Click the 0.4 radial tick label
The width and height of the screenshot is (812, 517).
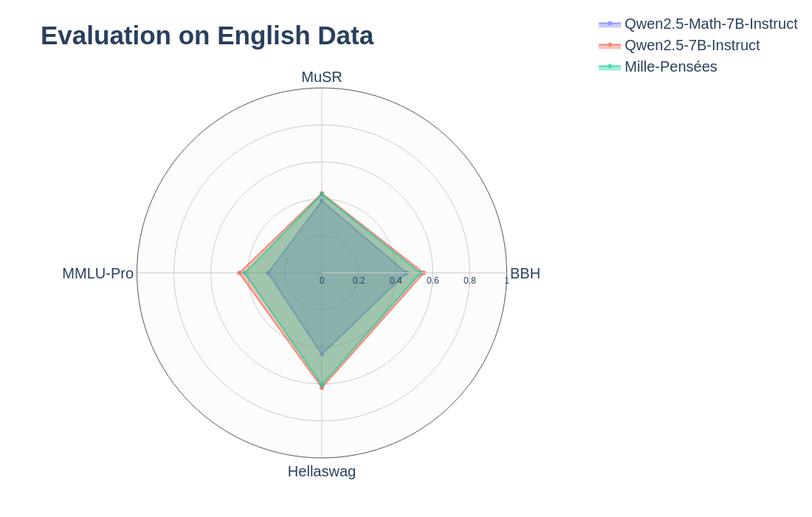pyautogui.click(x=396, y=281)
